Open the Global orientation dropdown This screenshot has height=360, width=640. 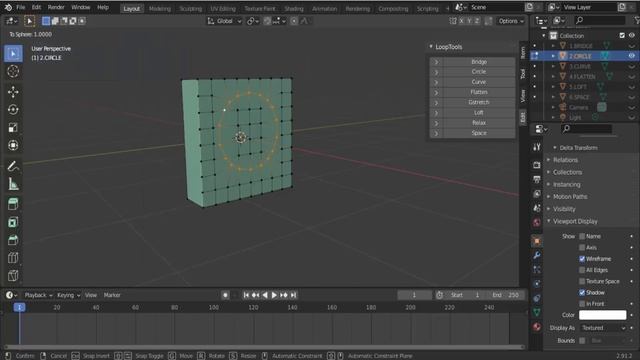(225, 21)
